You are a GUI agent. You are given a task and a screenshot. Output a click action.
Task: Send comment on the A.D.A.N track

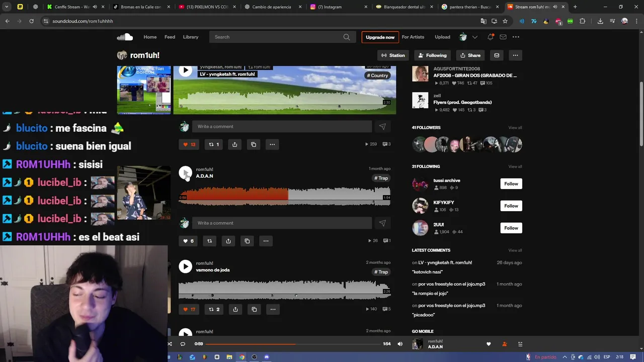382,223
